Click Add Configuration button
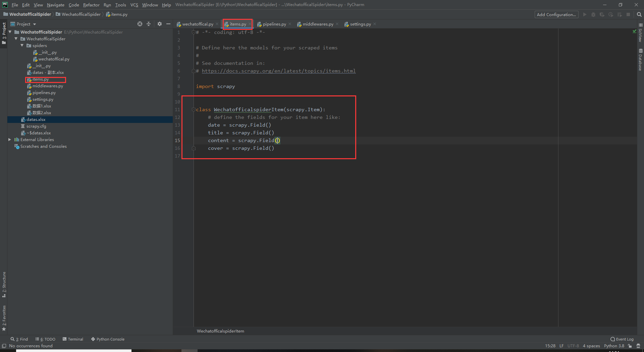This screenshot has height=352, width=644. click(556, 14)
